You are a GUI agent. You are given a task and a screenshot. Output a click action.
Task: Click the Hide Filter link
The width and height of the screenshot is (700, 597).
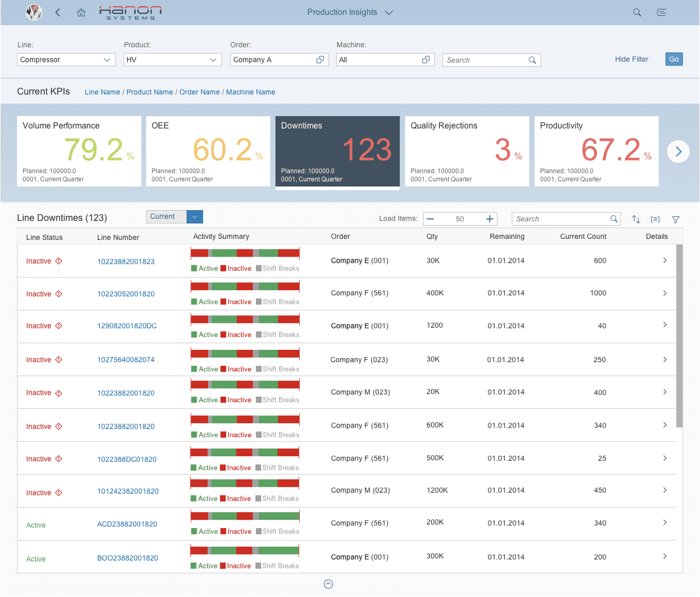click(632, 59)
